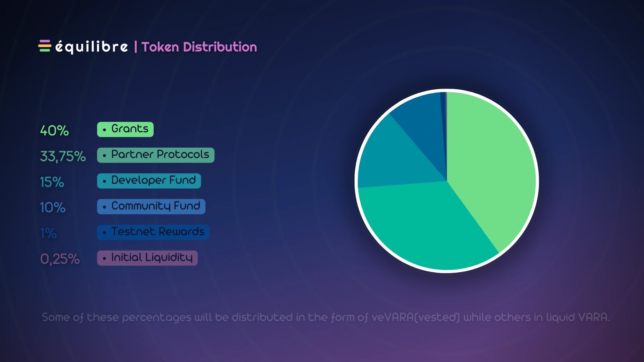Click the Partner Protocols legend label
Viewport: 644px width, 362px height.
[155, 155]
